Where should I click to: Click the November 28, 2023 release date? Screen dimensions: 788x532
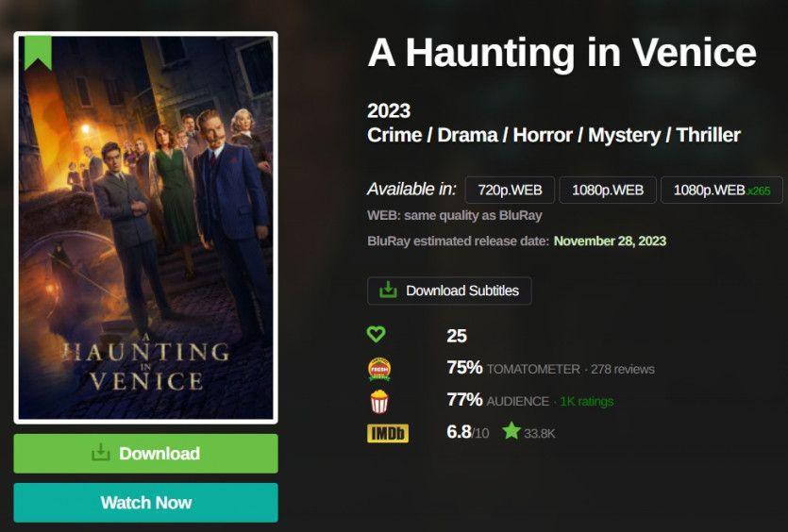click(x=610, y=241)
